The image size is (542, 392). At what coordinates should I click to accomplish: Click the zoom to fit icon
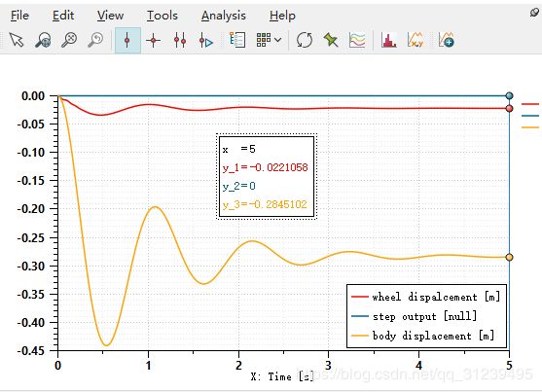pos(69,40)
